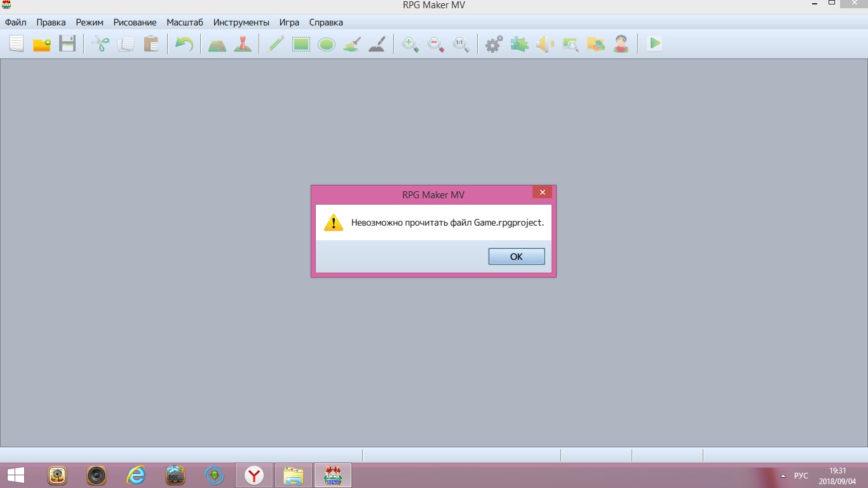
Task: Open the Файл menu
Action: tap(15, 22)
